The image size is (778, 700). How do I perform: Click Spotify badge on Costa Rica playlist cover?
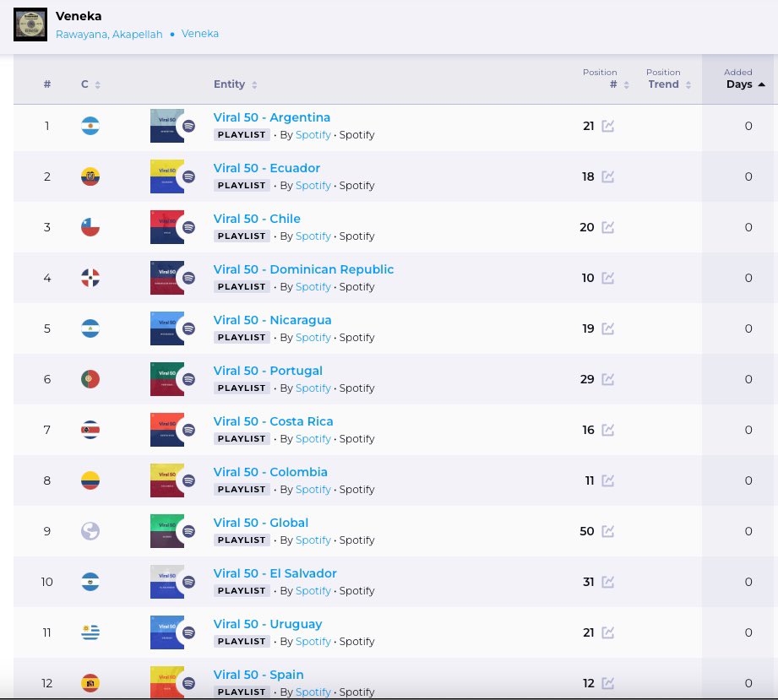click(188, 430)
